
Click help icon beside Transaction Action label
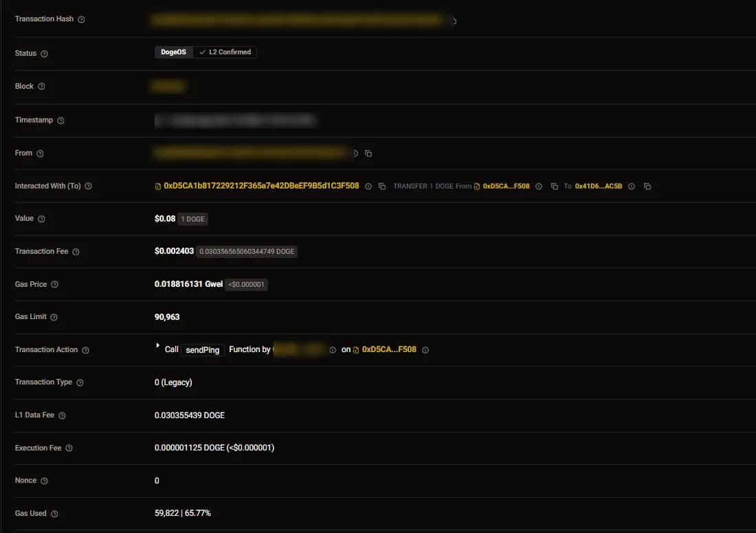[85, 350]
